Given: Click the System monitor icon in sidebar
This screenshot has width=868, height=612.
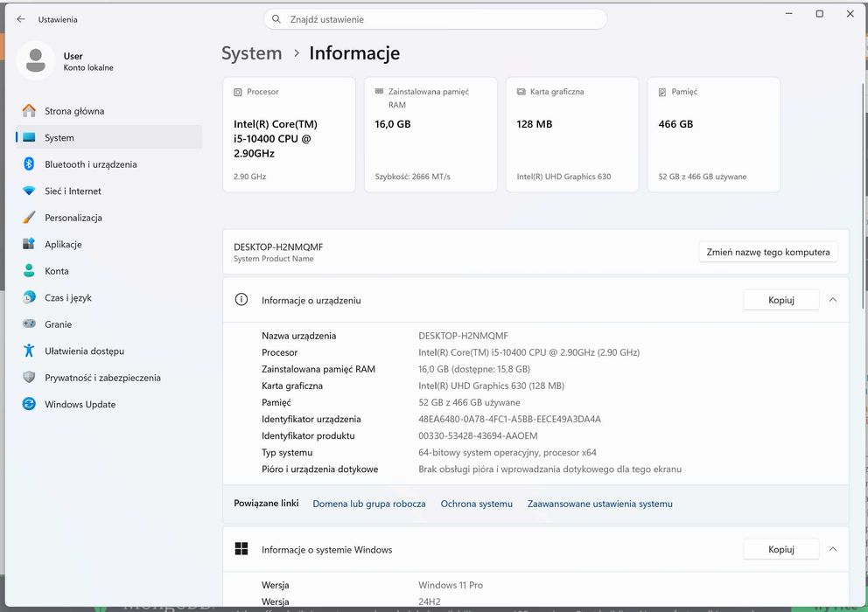Looking at the screenshot, I should [x=29, y=137].
